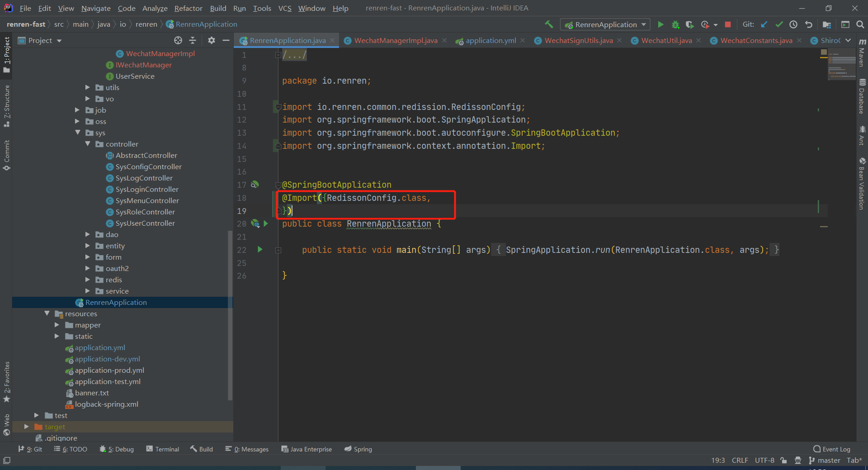Change UTF-8 file encoding
This screenshot has width=868, height=470.
764,461
